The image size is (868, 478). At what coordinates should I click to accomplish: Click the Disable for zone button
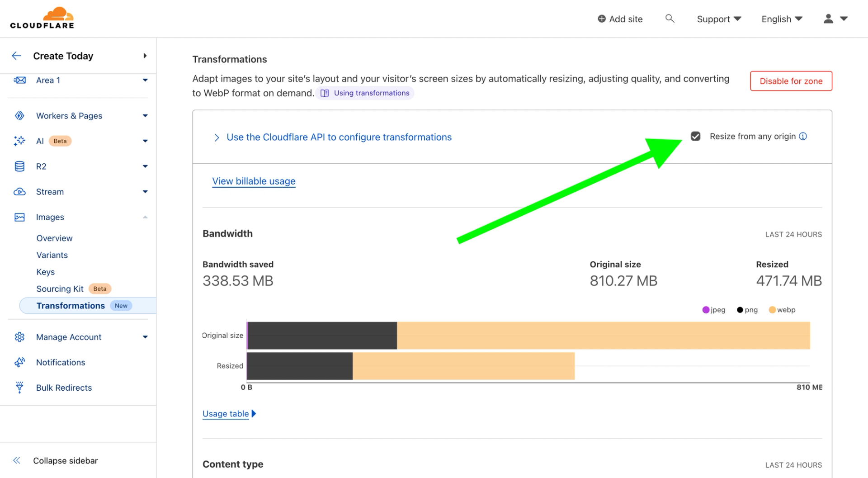coord(791,81)
